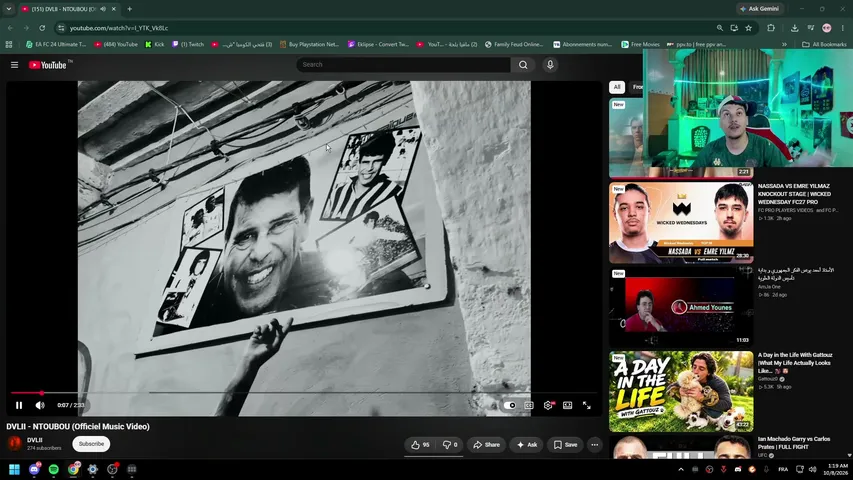View site information icon in address bar

click(x=61, y=28)
